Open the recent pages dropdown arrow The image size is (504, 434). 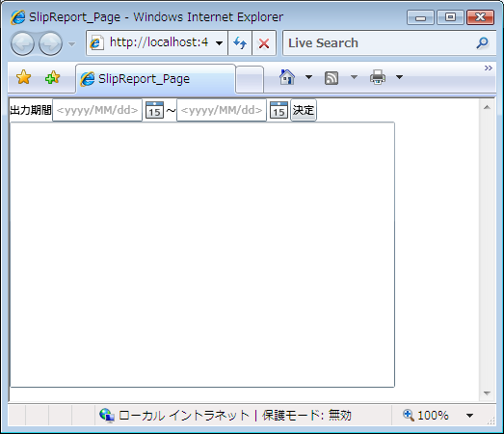pyautogui.click(x=71, y=43)
